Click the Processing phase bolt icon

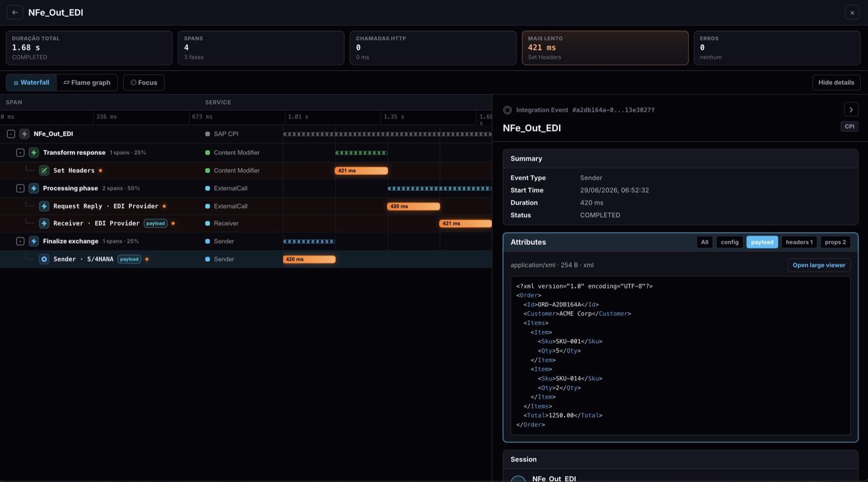(34, 189)
